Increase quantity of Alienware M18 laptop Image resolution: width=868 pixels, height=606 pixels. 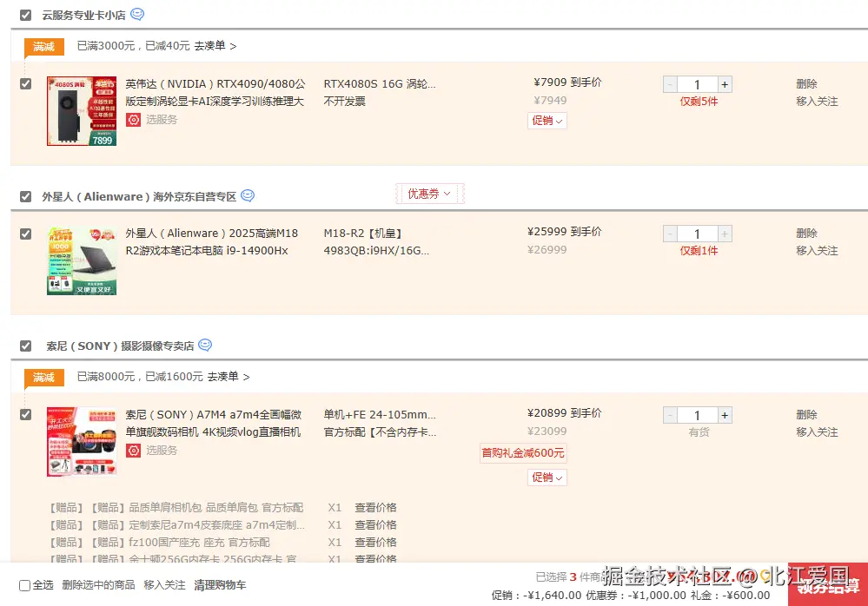click(725, 234)
